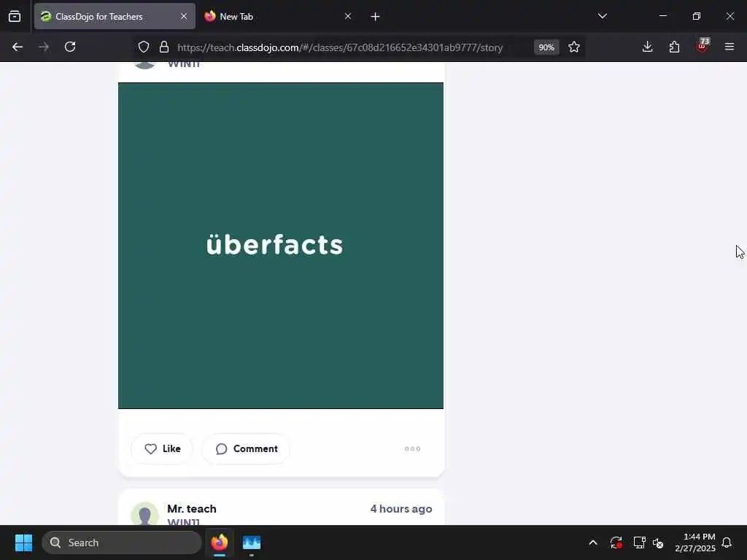The image size is (747, 560).
Task: Show hidden system tray icons
Action: click(593, 542)
